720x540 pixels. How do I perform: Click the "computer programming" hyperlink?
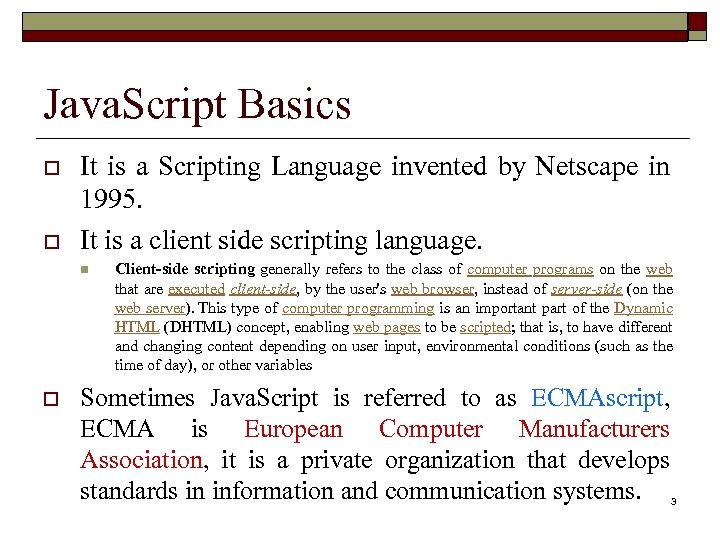[358, 309]
